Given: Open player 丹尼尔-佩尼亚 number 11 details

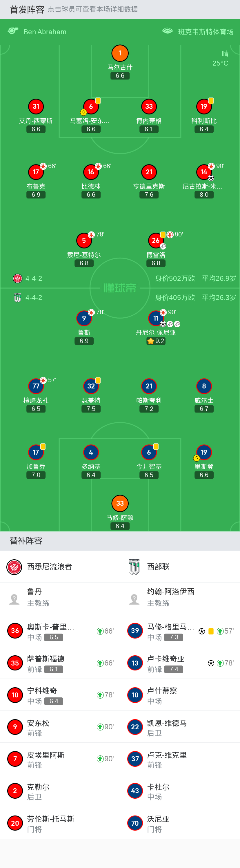Looking at the screenshot, I should (156, 319).
